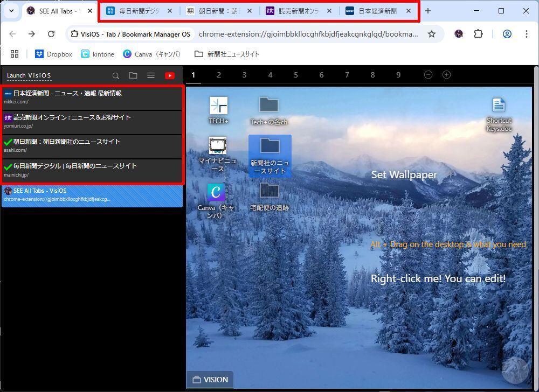Open a new browser tab

(428, 11)
